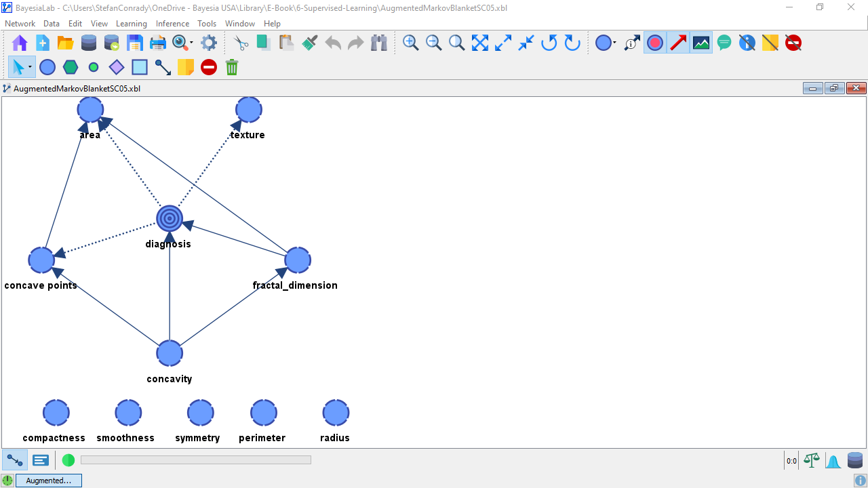
Task: Click the binoculars find icon
Action: tap(379, 43)
